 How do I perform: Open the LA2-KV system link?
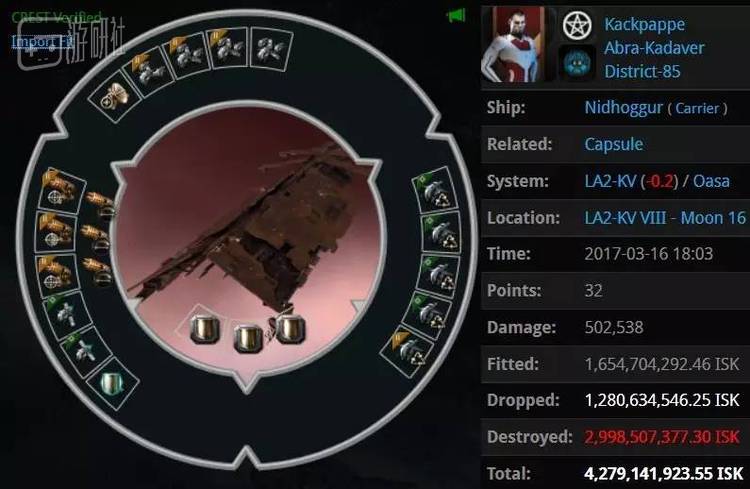pos(610,181)
